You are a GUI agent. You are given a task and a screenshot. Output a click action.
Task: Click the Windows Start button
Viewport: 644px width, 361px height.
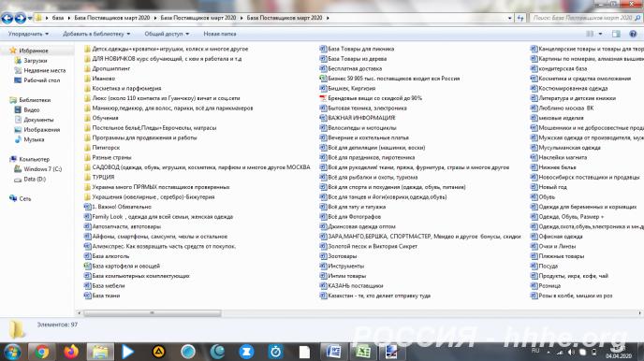tap(12, 352)
